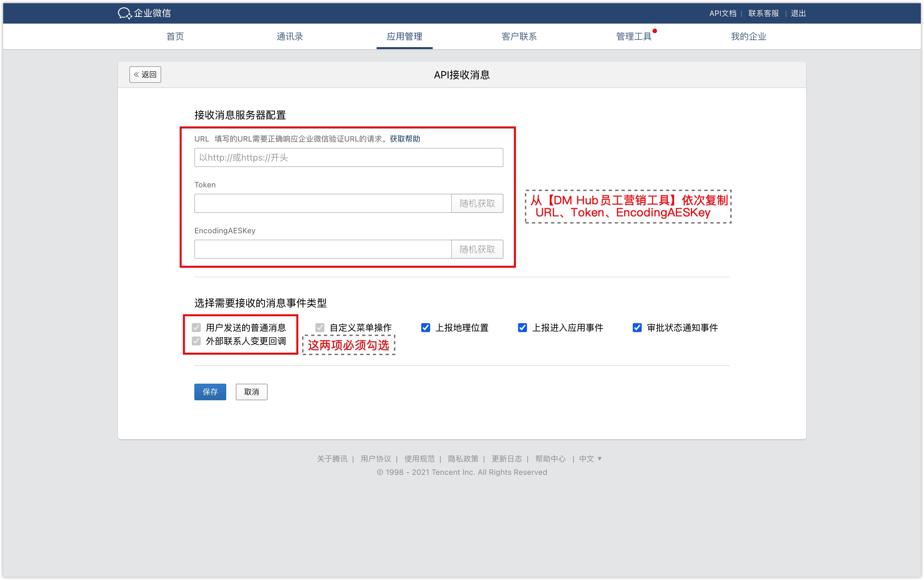924x580 pixels.
Task: Open the API文档 link
Action: [723, 13]
